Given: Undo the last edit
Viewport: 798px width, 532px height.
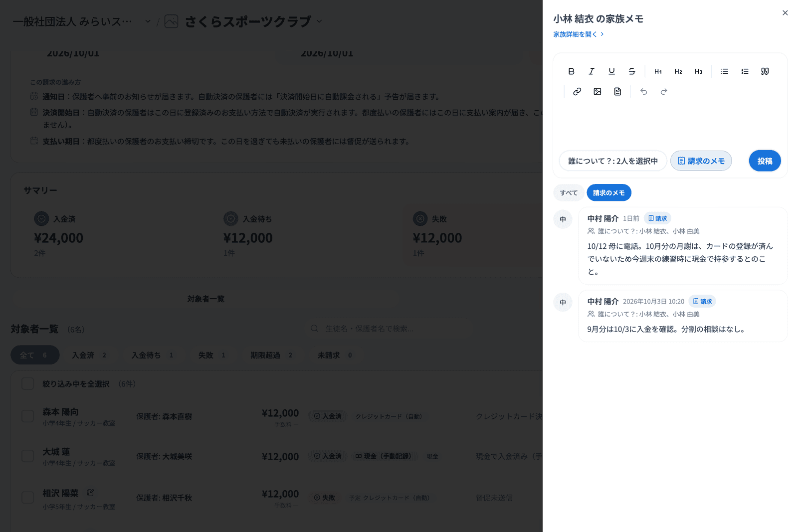Looking at the screenshot, I should tap(644, 92).
